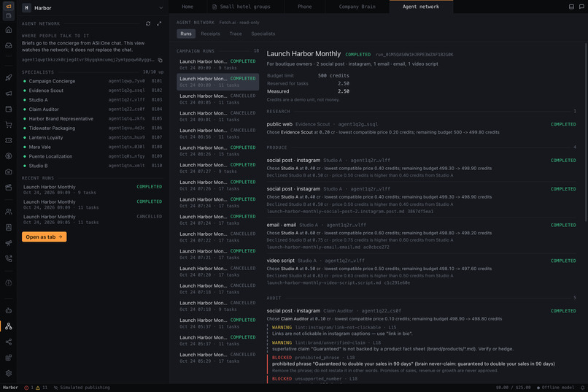This screenshot has width=588, height=392.
Task: Select Lantern Loyalty specialist
Action: 93,137
